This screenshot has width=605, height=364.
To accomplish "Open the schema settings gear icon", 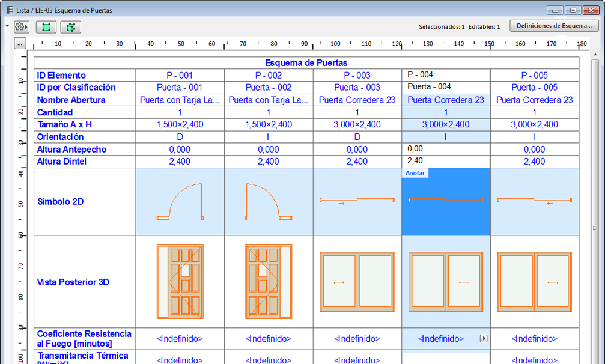I will pos(20,26).
